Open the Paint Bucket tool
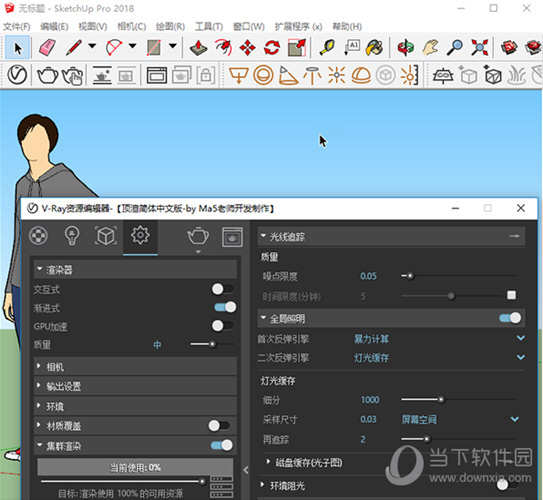Viewport: 543px width, 500px height. 375,47
